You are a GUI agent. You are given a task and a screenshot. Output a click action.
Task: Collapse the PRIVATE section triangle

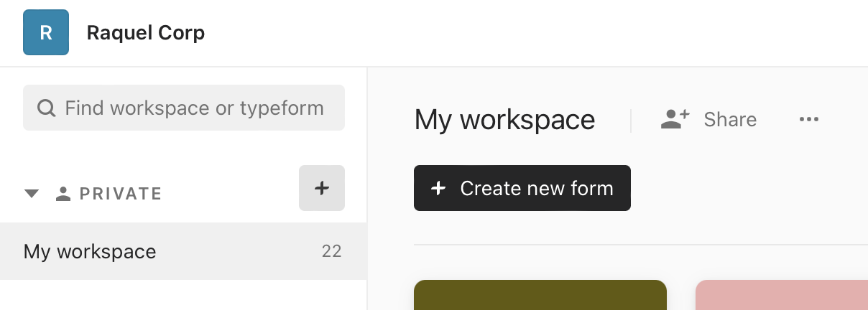31,194
